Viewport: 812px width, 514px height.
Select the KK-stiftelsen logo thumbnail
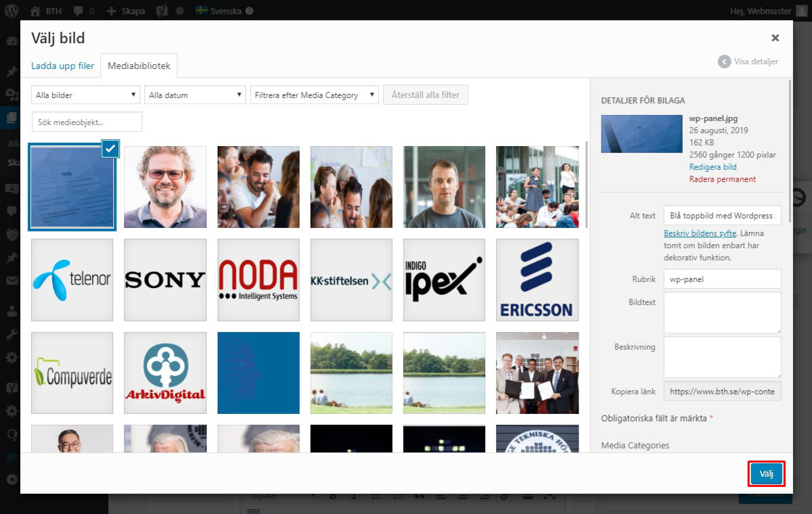tap(351, 280)
